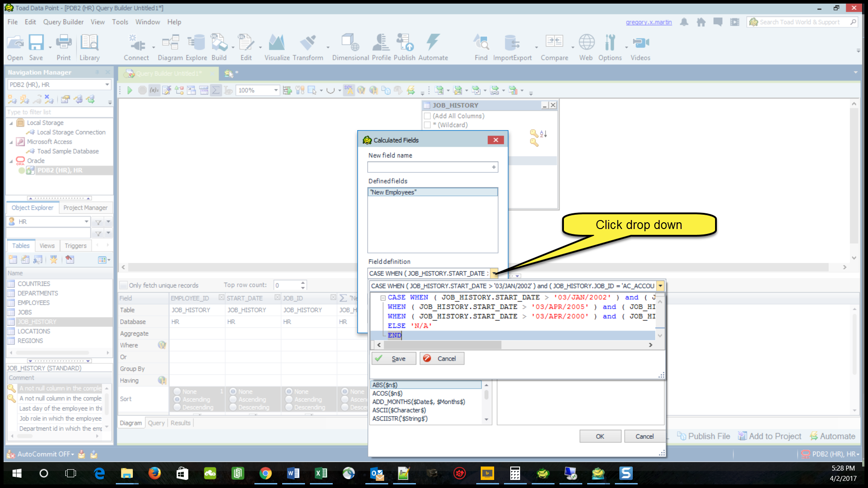Screen dimensions: 868x488
Task: Open the Transform tool
Action: pyautogui.click(x=308, y=47)
